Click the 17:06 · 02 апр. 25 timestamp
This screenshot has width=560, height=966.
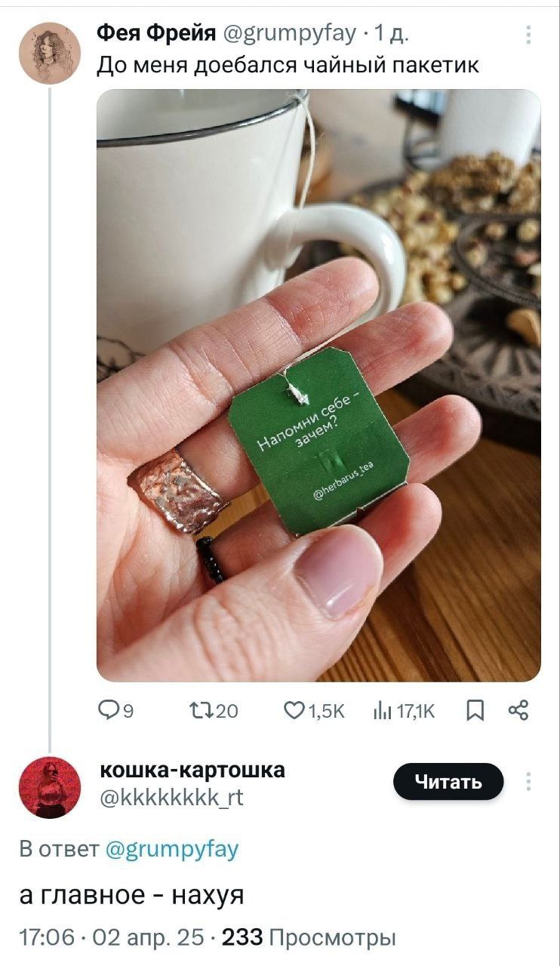coord(112,937)
